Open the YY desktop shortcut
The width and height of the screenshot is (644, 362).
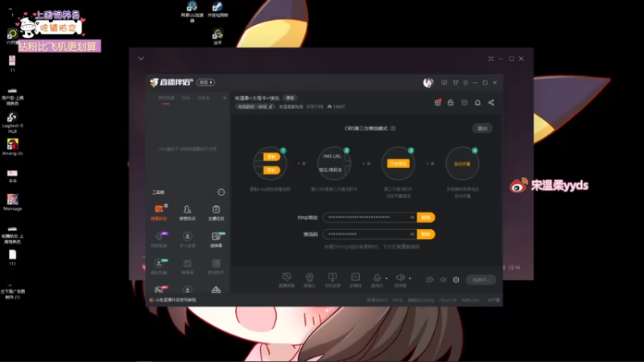click(x=12, y=36)
